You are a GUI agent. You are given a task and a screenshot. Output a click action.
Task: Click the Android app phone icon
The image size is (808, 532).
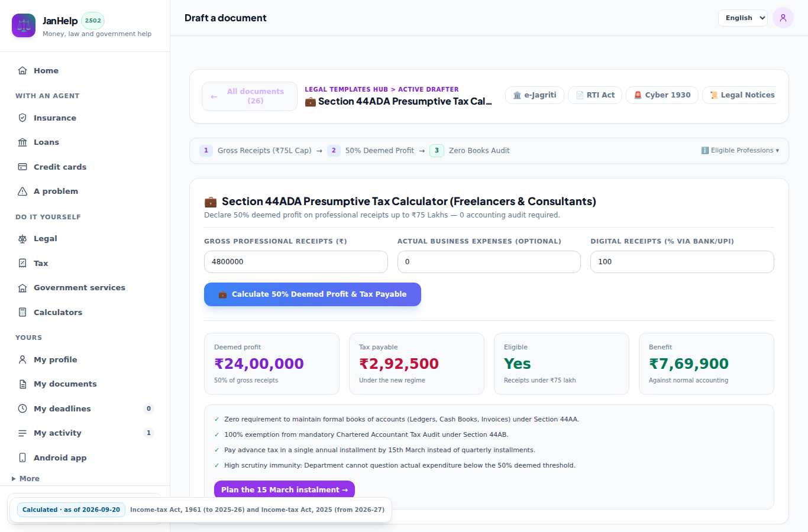22,458
